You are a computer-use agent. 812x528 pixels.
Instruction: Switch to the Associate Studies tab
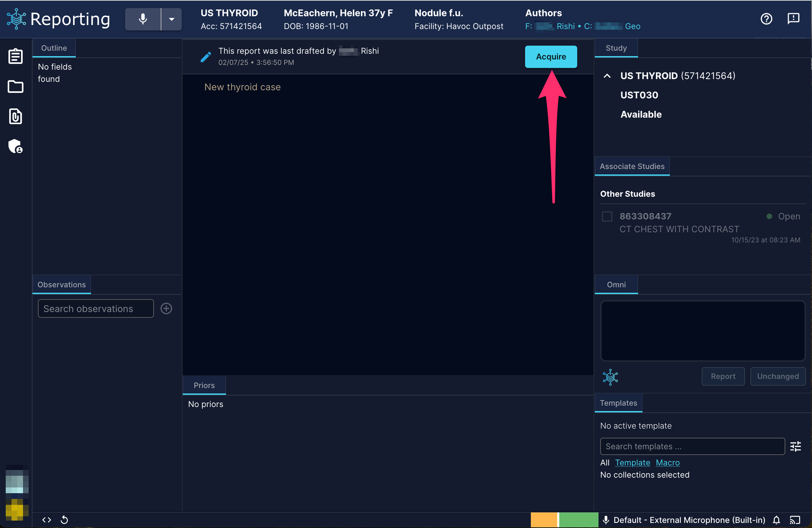632,166
